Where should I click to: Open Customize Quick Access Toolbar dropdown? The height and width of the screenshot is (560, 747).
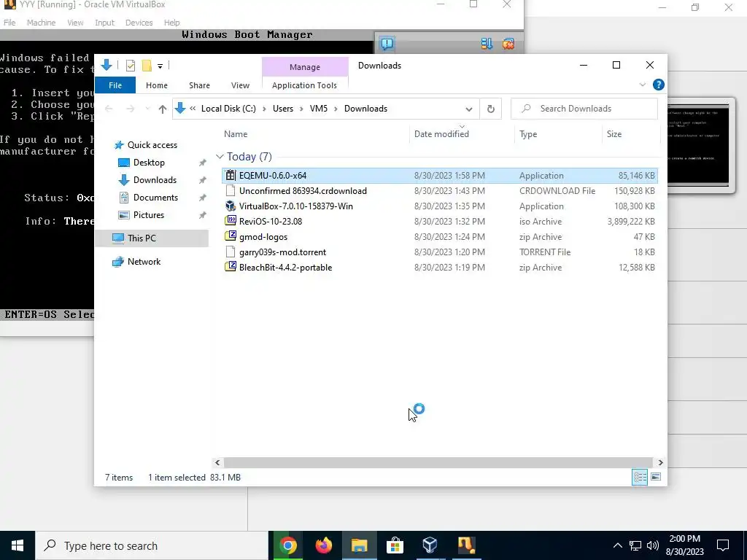pyautogui.click(x=160, y=66)
